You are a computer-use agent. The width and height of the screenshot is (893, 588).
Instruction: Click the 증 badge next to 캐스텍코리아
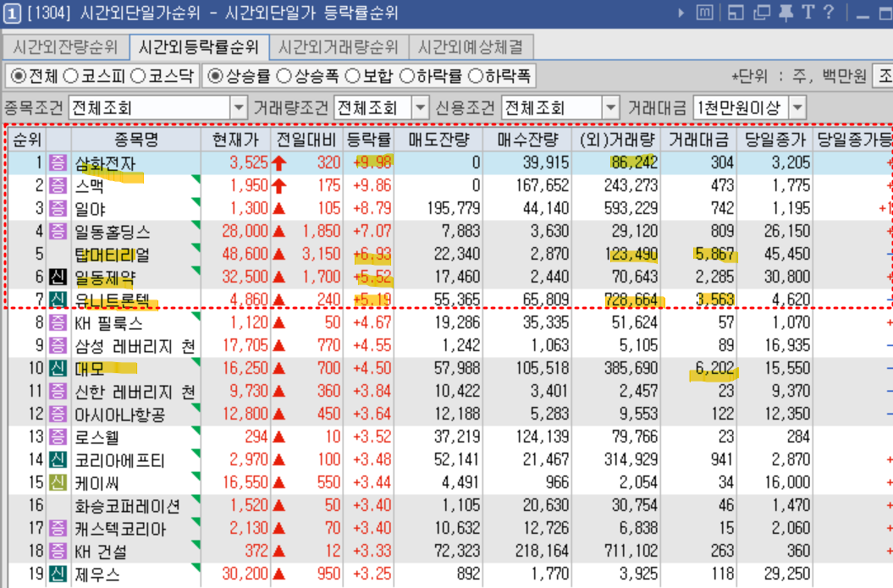(58, 528)
